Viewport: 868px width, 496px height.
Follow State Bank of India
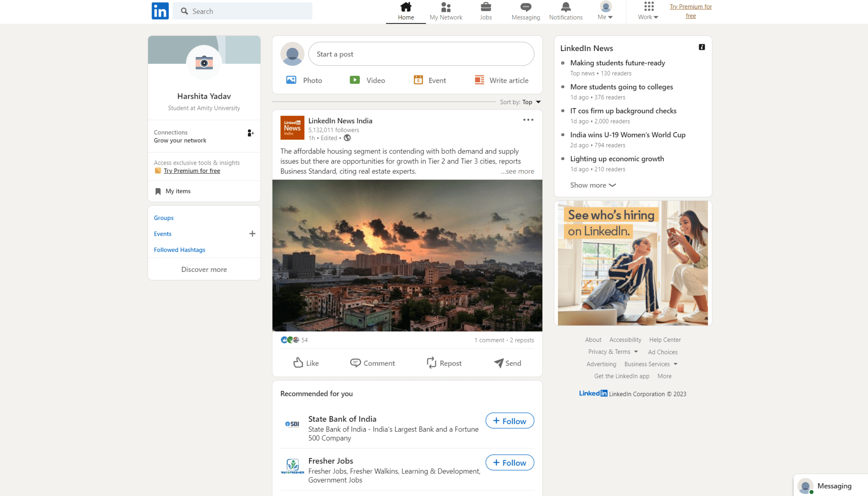coord(509,421)
